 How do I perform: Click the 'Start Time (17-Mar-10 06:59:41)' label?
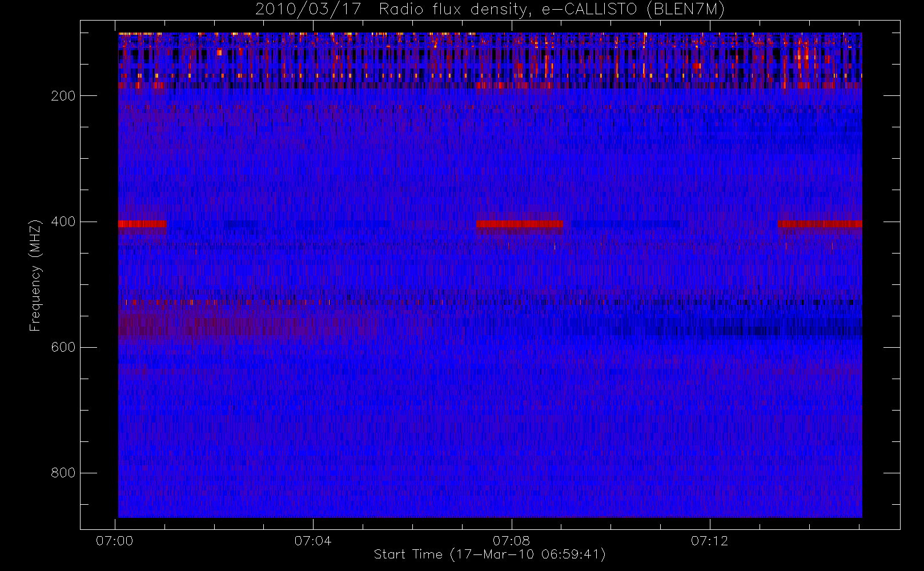click(489, 554)
